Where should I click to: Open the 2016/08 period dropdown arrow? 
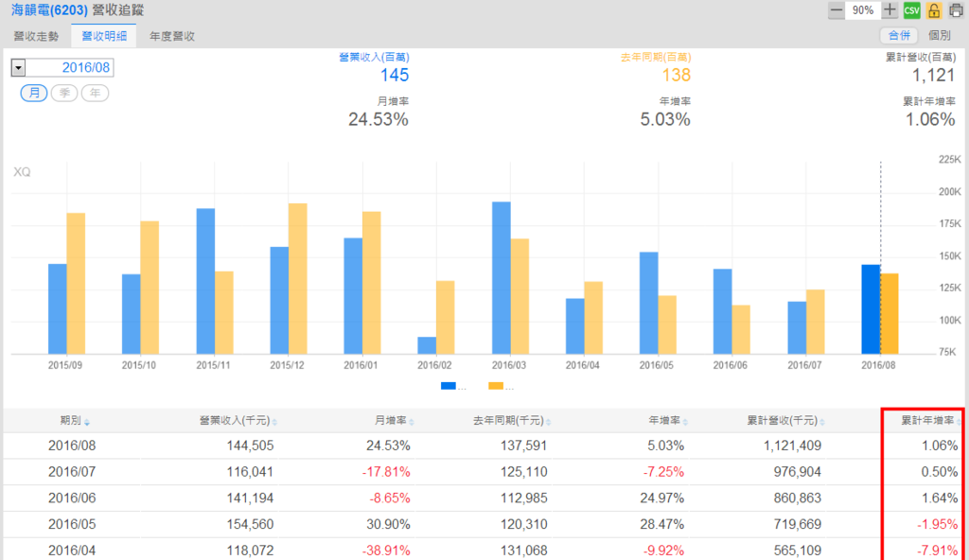click(x=18, y=67)
